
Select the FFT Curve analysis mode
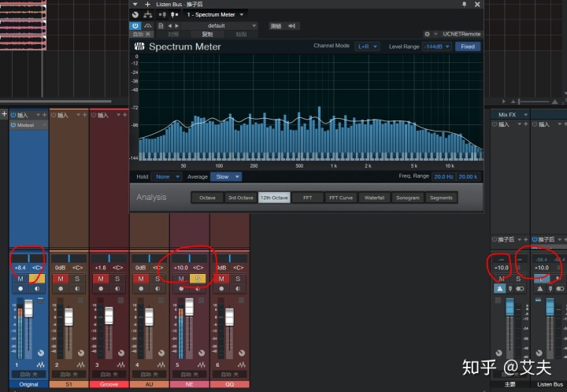[x=341, y=198]
